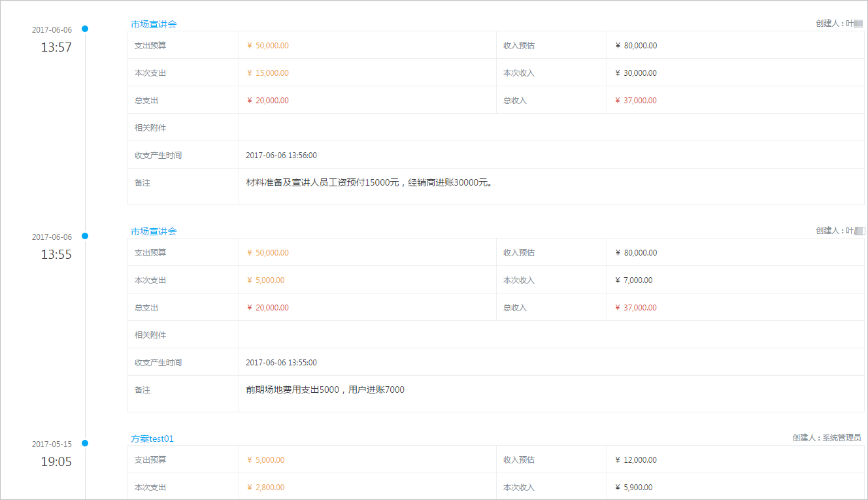
Task: Click ¥ 50,000.00 支出预算 in the 13:57 entry
Action: [267, 46]
